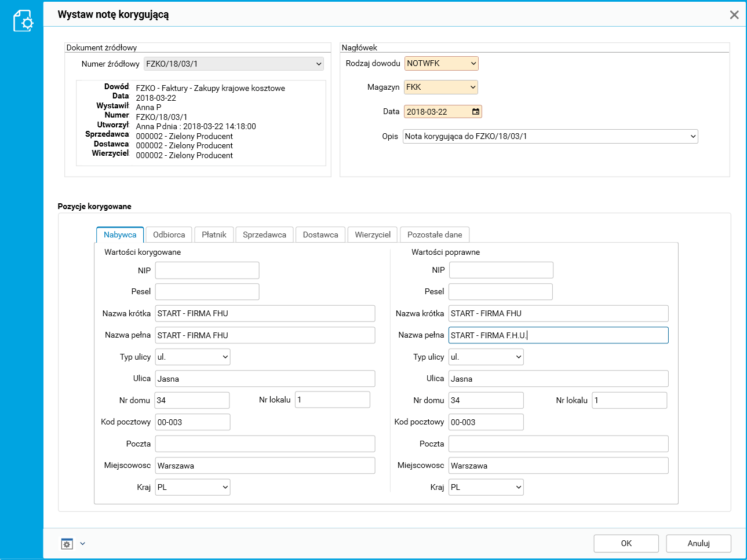Open the Magazyn dropdown
The image size is (747, 560).
(x=473, y=87)
